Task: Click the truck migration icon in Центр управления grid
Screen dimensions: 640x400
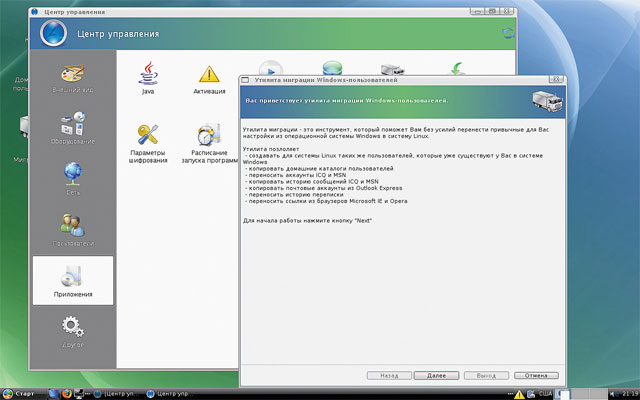Action: (392, 70)
